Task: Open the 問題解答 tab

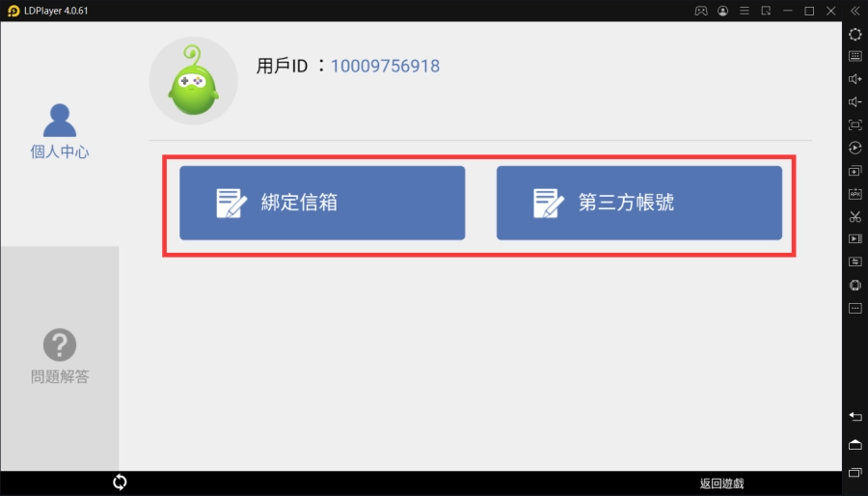Action: click(59, 356)
